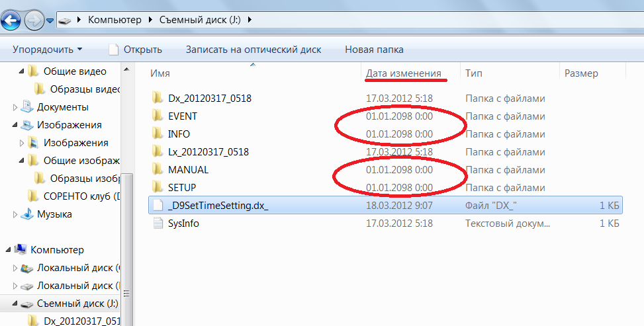
Task: Click the SETUP folder icon
Action: click(157, 188)
